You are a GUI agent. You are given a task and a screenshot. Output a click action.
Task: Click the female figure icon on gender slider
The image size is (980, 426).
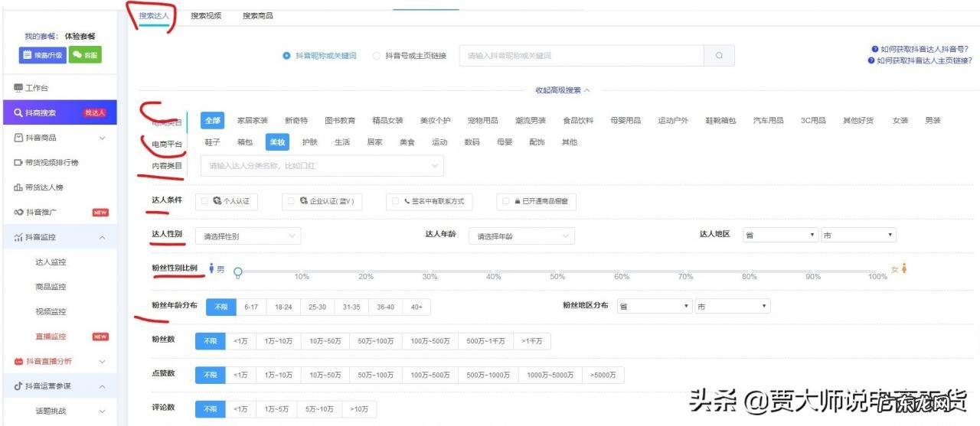pyautogui.click(x=904, y=268)
